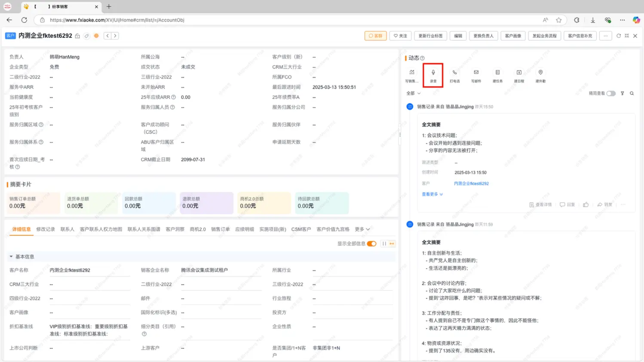644x362 pixels.
Task: Open the 销售订单 tab
Action: (220, 229)
